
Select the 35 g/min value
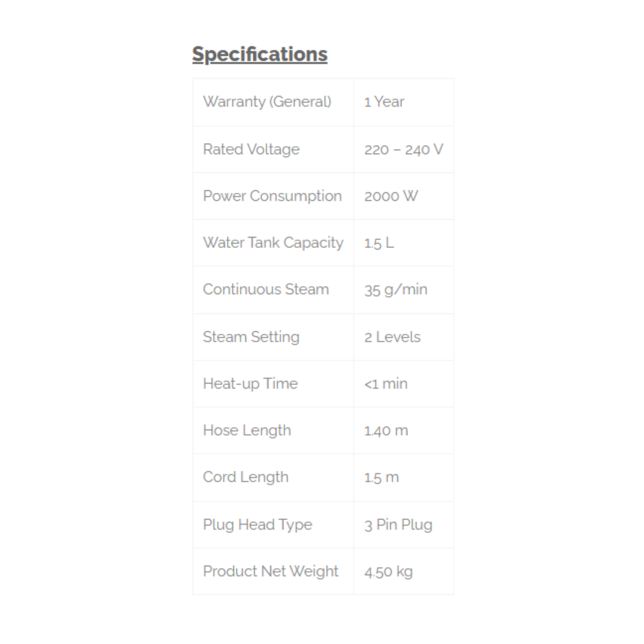(396, 289)
